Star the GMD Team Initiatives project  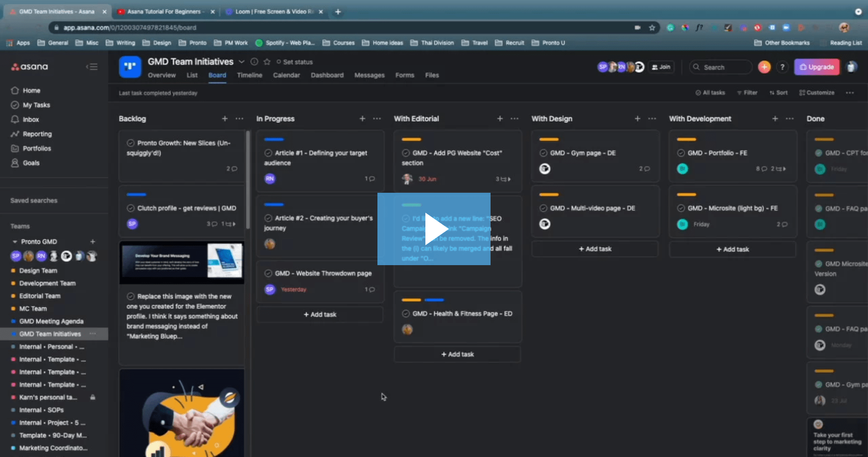267,62
